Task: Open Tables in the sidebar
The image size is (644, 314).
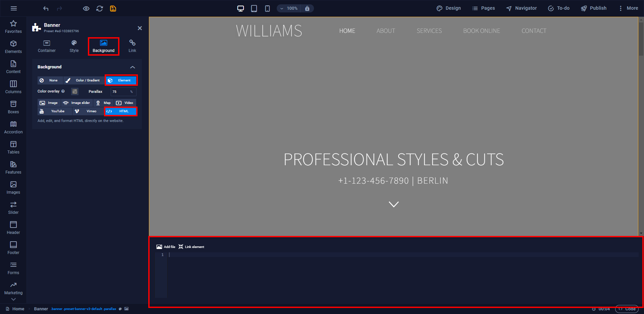Action: pos(13,147)
